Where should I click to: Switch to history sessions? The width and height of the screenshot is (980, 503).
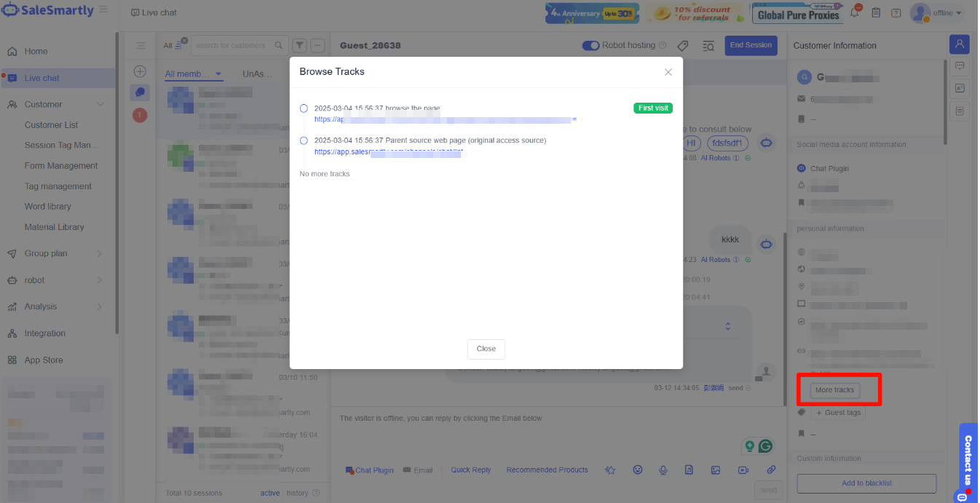coord(297,493)
